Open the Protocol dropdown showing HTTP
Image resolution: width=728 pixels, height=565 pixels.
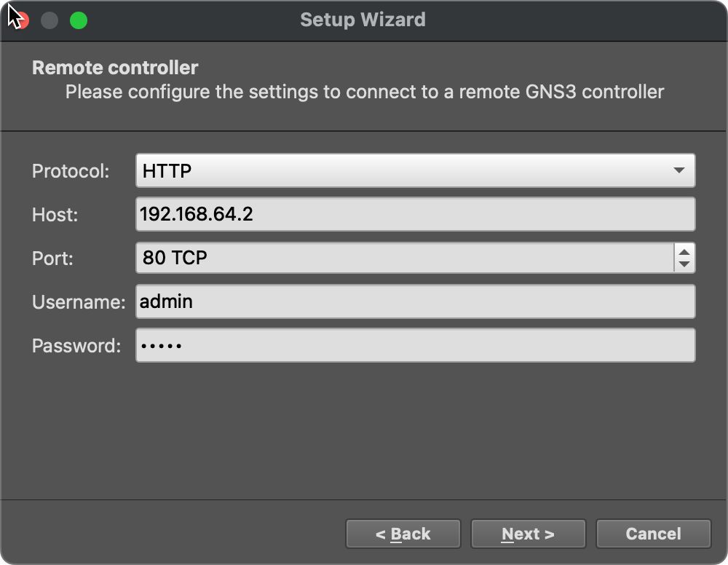click(x=415, y=171)
